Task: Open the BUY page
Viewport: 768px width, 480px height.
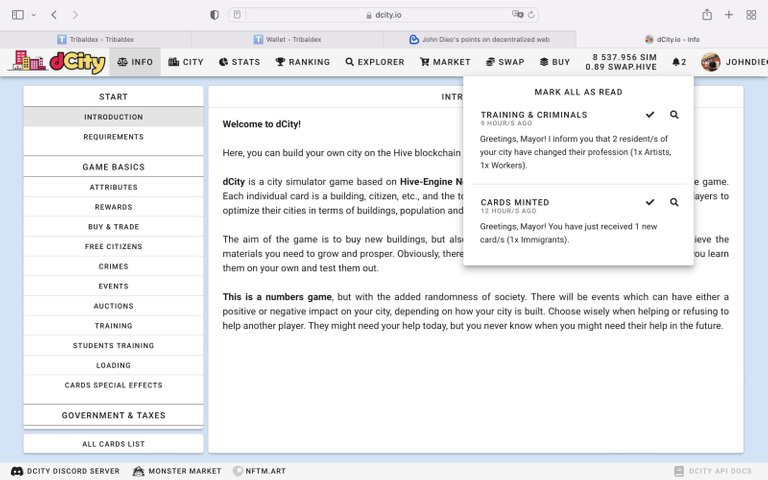Action: 555,62
